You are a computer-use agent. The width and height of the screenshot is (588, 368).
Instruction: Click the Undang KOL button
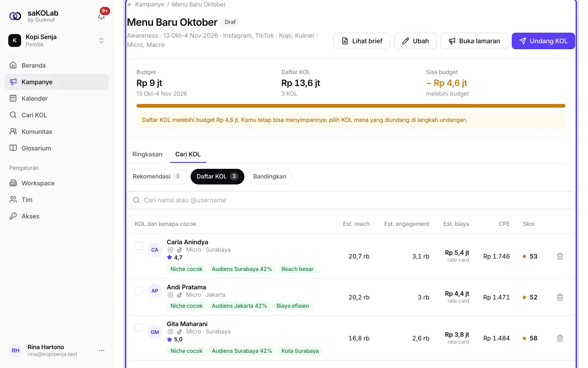(x=543, y=41)
